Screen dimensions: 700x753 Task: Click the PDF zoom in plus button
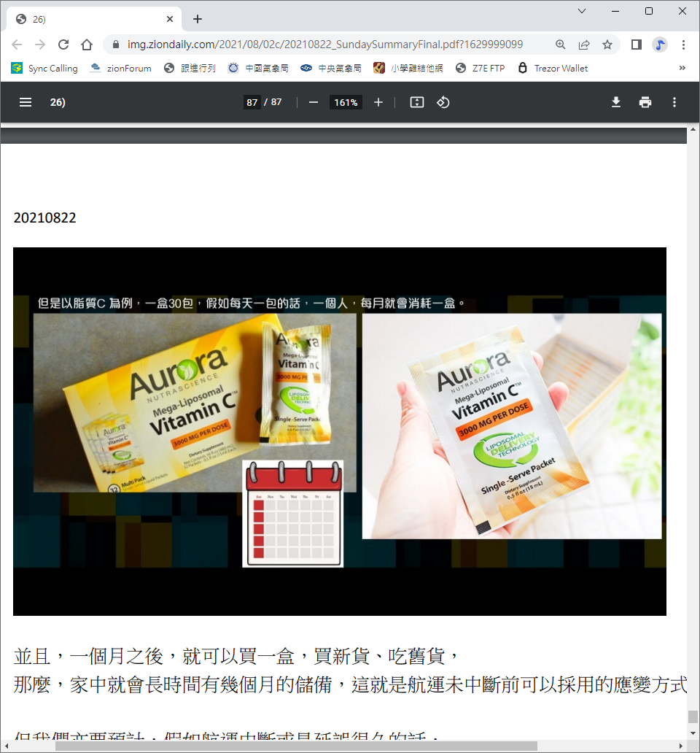point(378,102)
